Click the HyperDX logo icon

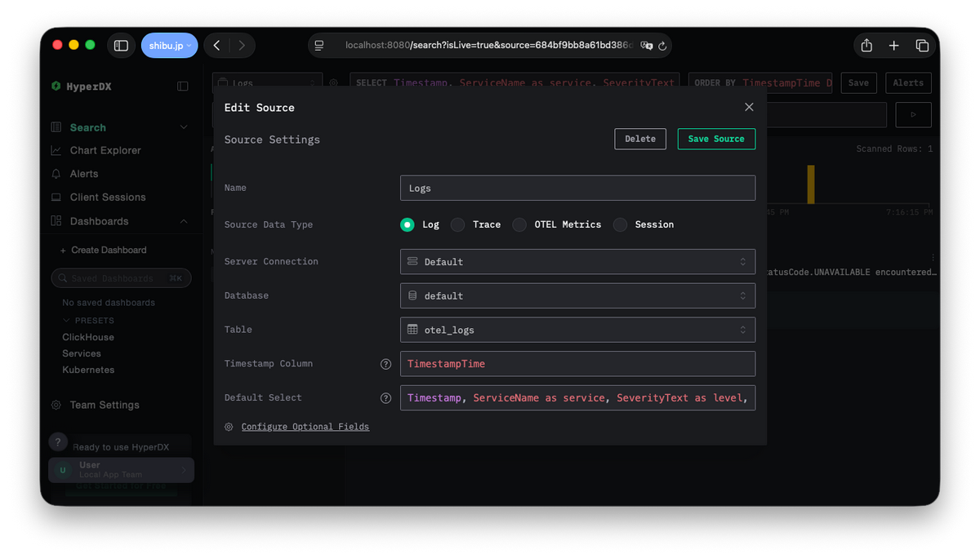point(56,86)
